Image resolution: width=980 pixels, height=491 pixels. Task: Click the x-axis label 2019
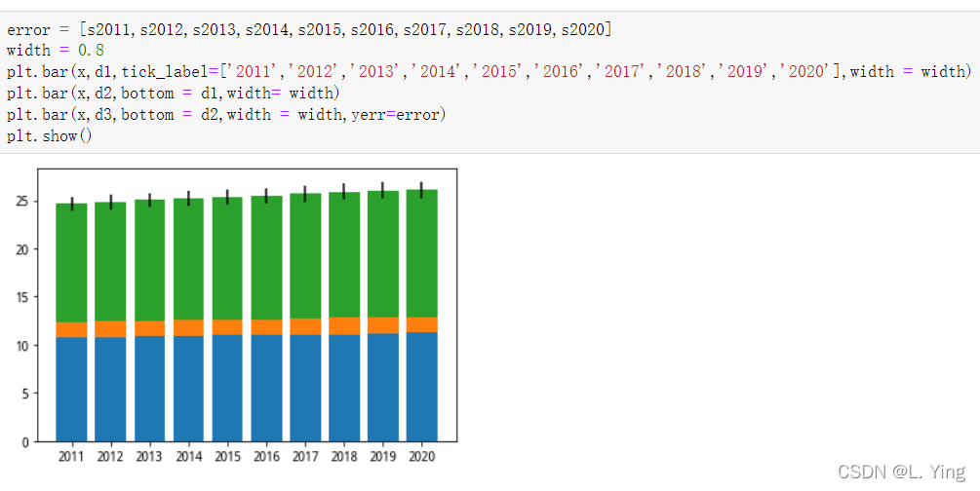[383, 457]
